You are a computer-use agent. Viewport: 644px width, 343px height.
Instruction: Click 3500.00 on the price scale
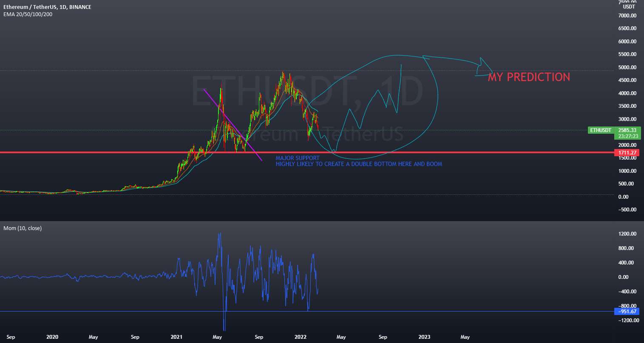point(627,106)
